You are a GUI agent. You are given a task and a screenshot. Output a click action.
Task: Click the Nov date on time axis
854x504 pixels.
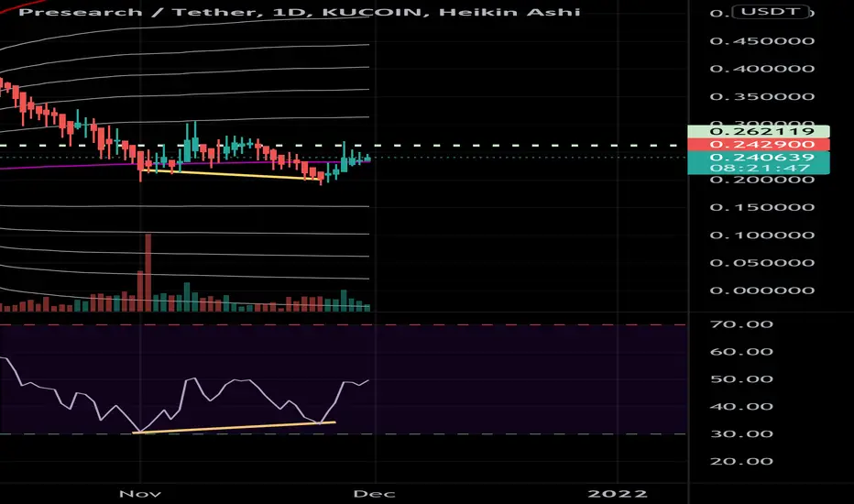tap(140, 494)
